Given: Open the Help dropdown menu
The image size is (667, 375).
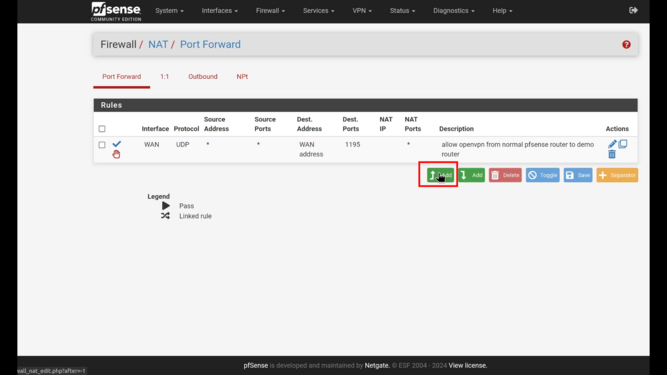Looking at the screenshot, I should tap(502, 11).
